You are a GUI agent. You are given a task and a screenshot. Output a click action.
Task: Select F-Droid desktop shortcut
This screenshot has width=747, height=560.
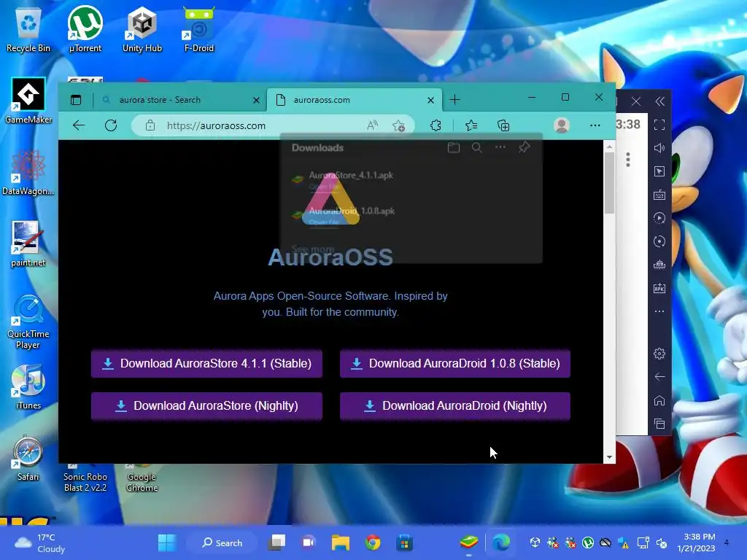click(199, 29)
